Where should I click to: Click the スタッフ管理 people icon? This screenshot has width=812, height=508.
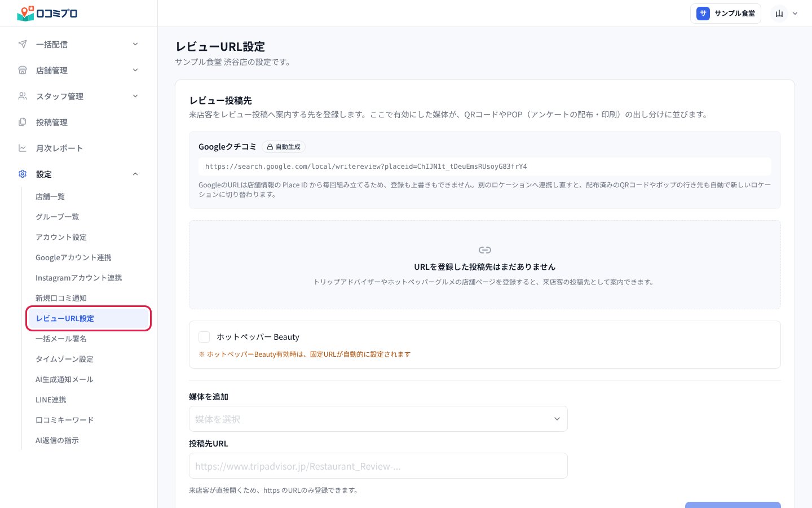[23, 96]
